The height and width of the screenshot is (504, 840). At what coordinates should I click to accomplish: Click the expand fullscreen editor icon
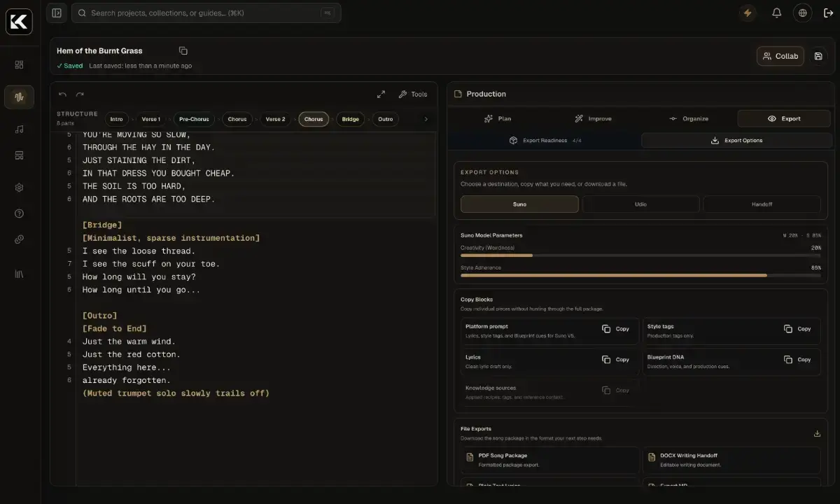point(381,94)
